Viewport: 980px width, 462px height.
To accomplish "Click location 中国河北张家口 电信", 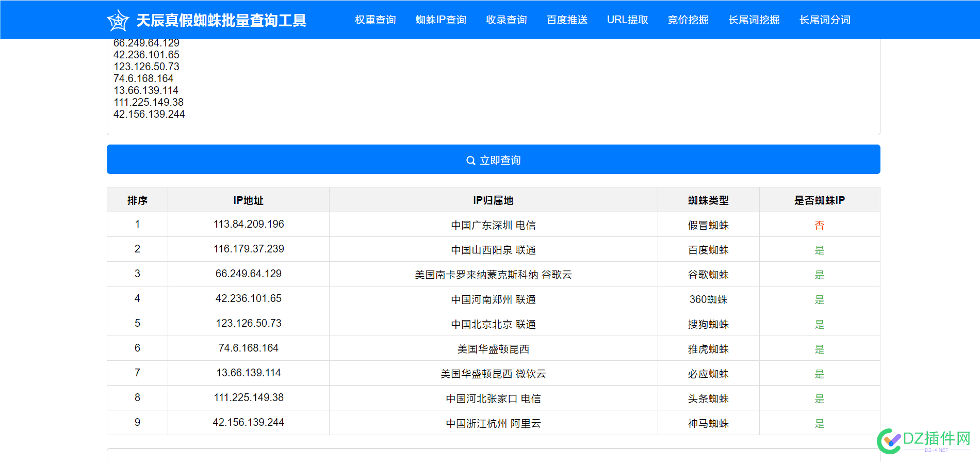I will click(x=493, y=399).
